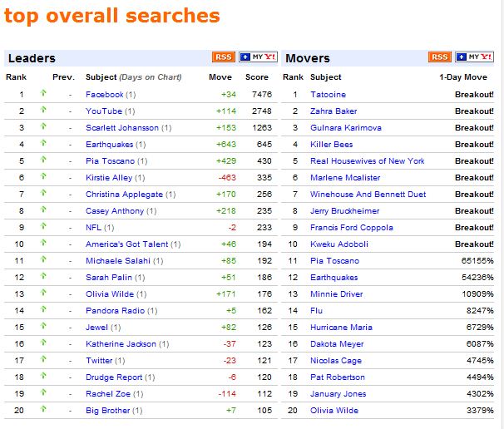Open the Christina Applegate link

point(125,195)
